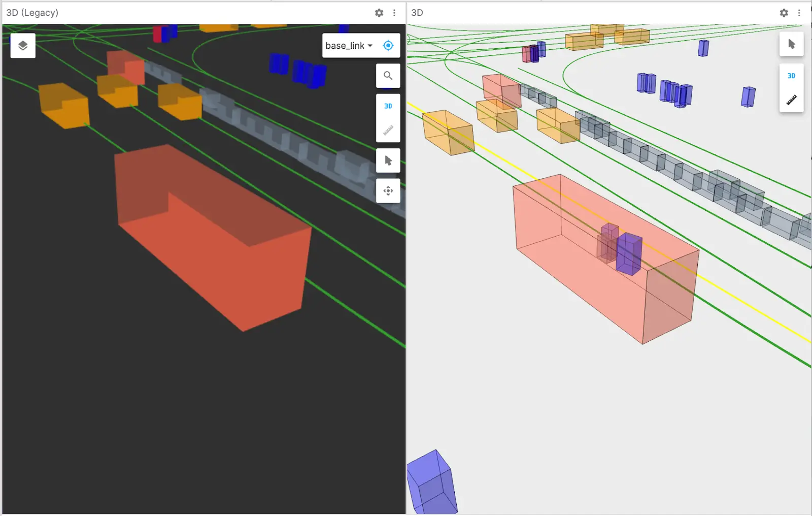Image resolution: width=812 pixels, height=516 pixels.
Task: Open the legacy panel's three-dot options menu
Action: (x=395, y=13)
